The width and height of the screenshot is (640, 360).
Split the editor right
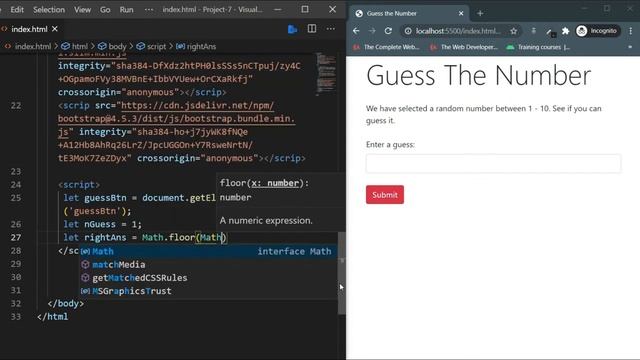coord(312,29)
